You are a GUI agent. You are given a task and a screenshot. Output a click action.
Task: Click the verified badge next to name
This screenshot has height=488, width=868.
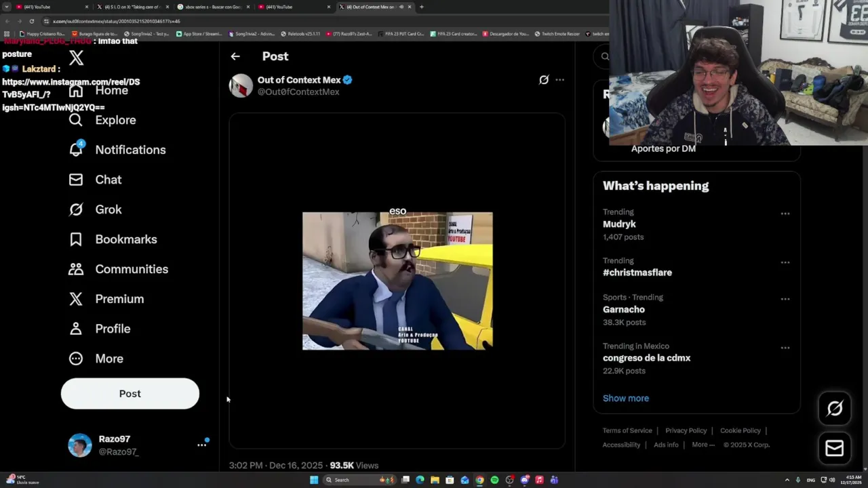pyautogui.click(x=347, y=80)
